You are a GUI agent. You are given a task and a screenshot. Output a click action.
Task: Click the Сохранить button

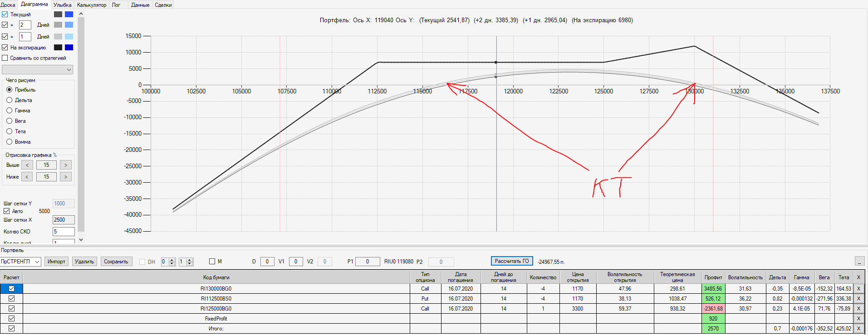pos(116,262)
